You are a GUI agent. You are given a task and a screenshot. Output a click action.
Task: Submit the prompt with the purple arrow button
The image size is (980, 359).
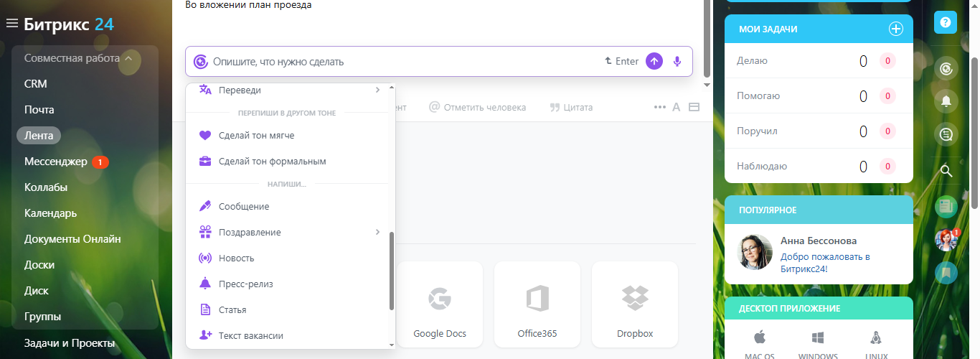click(654, 61)
